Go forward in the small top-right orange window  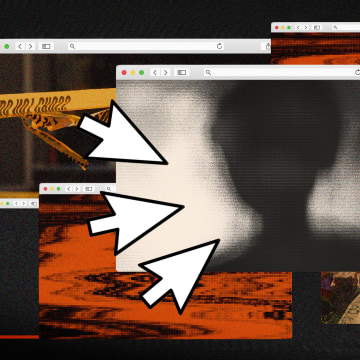click(306, 27)
